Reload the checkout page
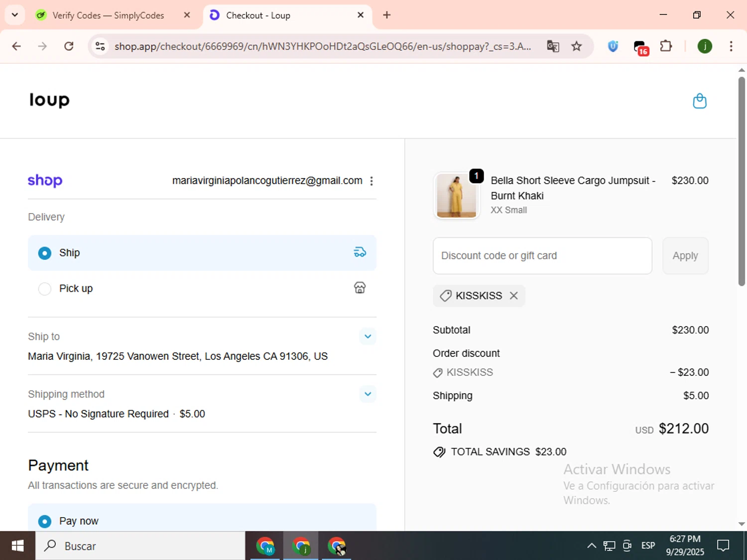Viewport: 747px width, 560px height. [x=69, y=46]
